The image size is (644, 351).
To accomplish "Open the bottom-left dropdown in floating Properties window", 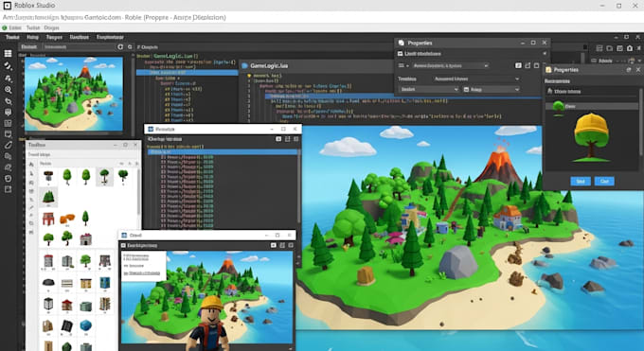I will (x=428, y=89).
